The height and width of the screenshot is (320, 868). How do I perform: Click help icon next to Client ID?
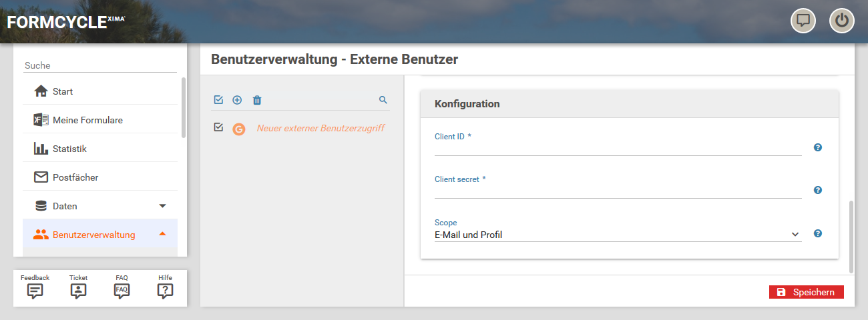click(818, 147)
